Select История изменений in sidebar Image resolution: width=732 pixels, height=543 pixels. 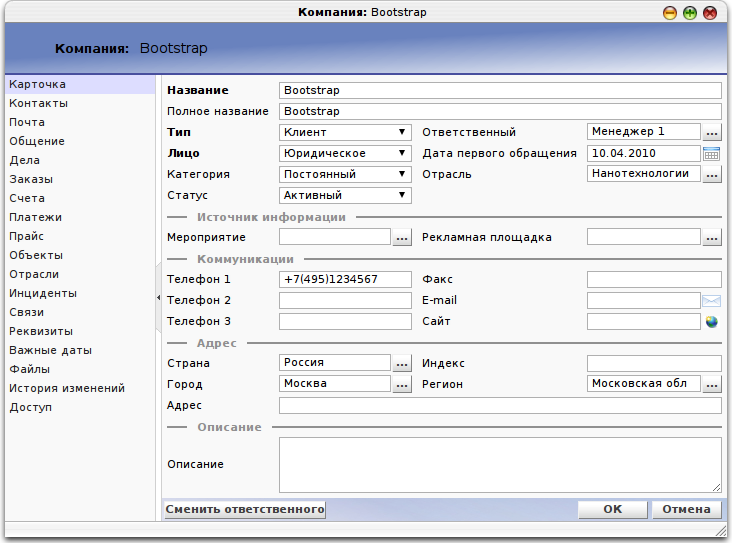67,388
